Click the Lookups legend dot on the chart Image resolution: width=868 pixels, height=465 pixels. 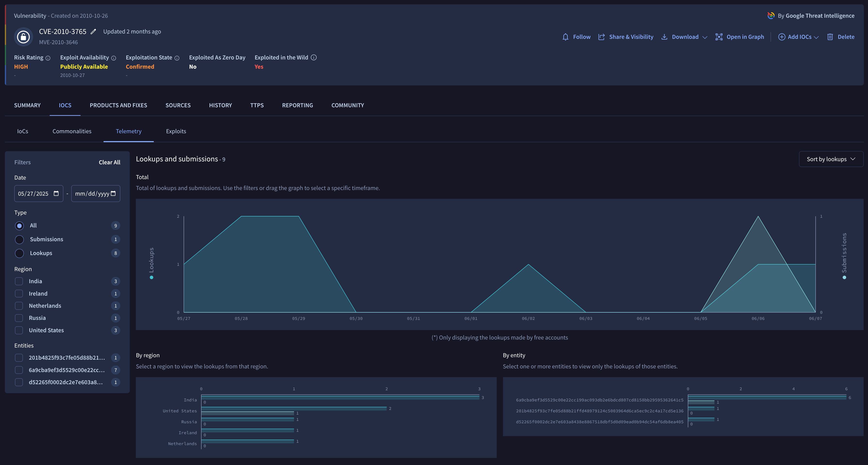point(151,277)
